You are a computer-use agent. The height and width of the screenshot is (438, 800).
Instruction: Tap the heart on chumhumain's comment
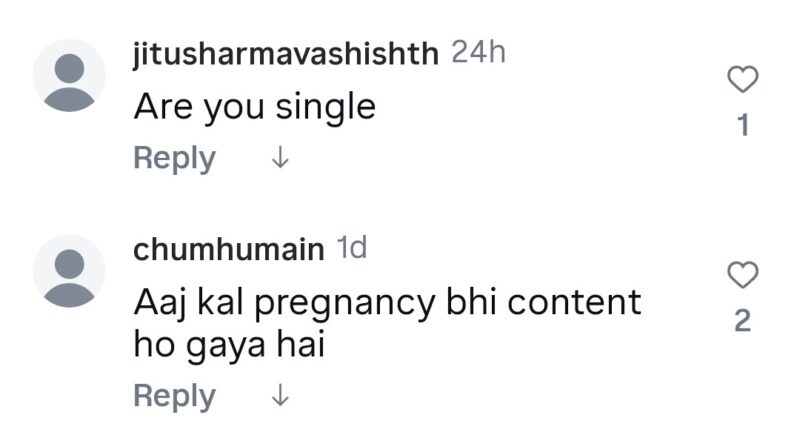click(x=742, y=274)
